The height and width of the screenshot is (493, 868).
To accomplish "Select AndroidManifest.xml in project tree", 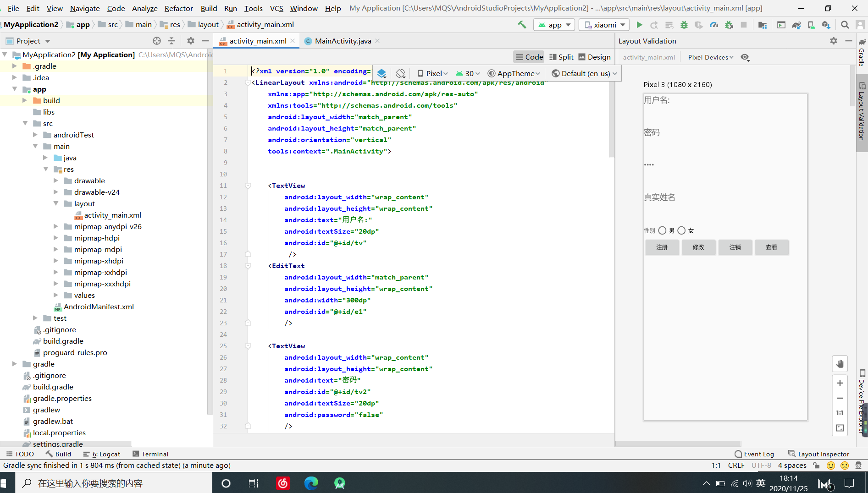I will point(99,307).
